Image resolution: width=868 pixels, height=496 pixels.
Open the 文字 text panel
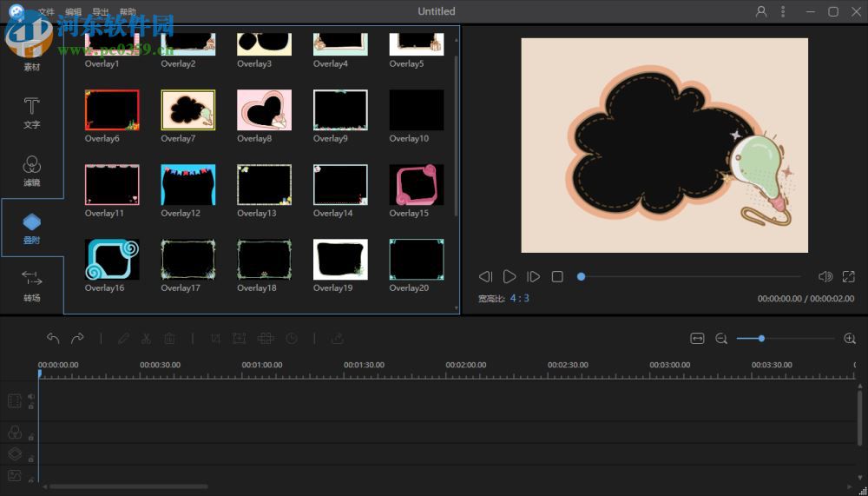pos(31,112)
